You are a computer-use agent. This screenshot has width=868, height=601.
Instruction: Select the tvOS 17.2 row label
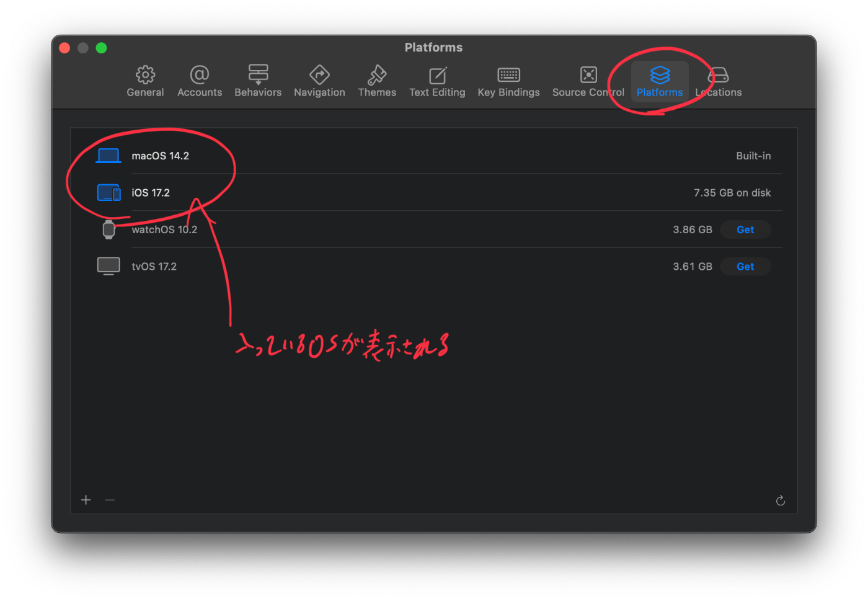(154, 267)
